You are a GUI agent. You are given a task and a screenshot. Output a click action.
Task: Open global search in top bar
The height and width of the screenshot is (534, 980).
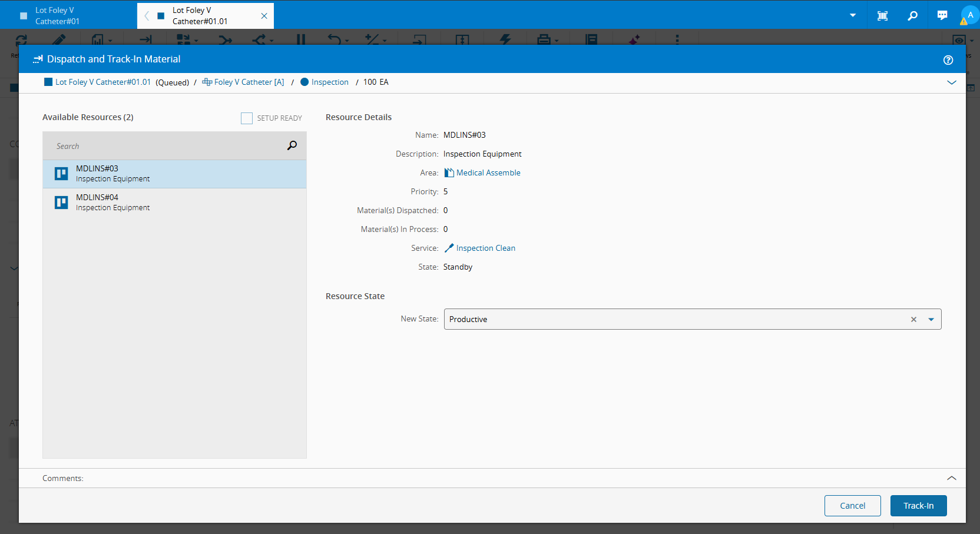pyautogui.click(x=912, y=16)
